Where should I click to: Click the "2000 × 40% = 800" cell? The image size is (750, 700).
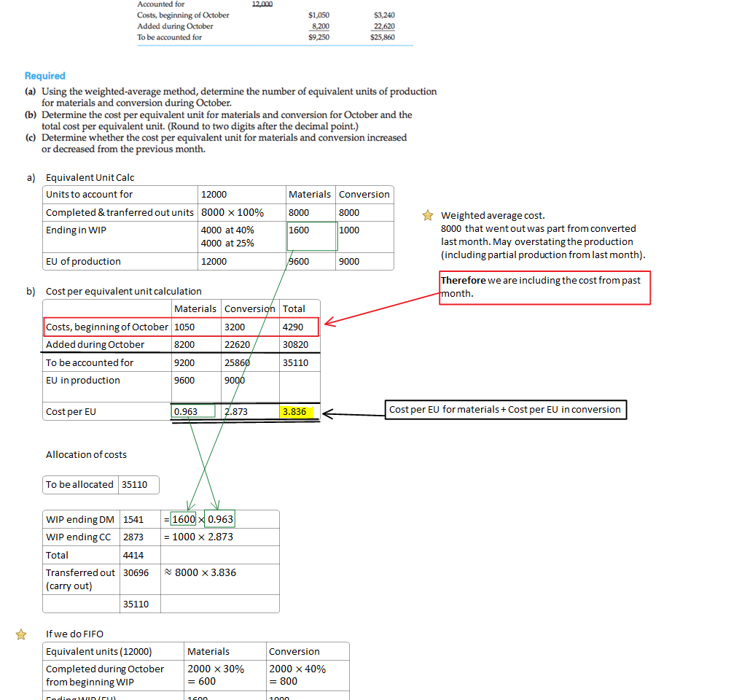click(308, 676)
